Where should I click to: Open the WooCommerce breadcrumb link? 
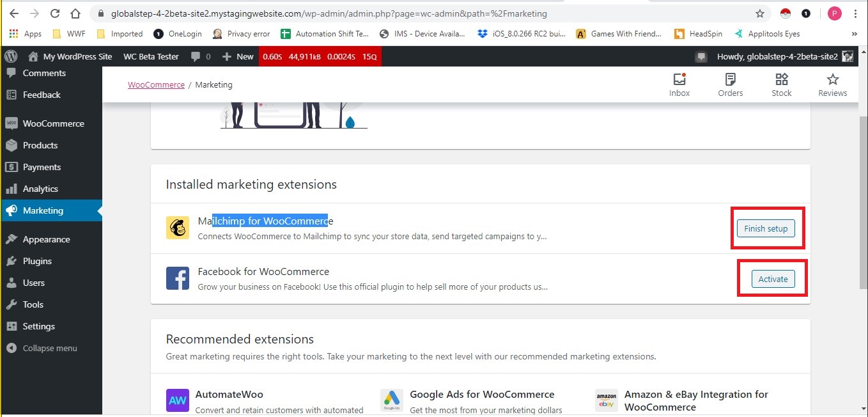click(x=156, y=84)
